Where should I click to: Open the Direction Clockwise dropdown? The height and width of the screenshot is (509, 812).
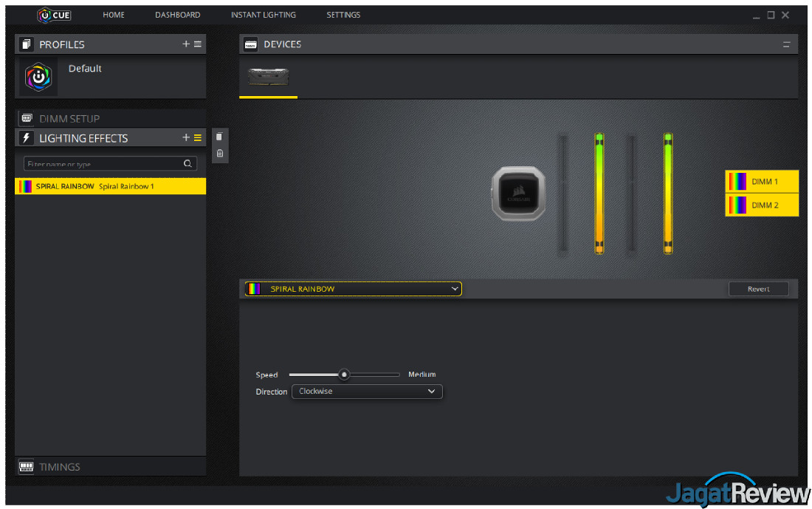point(367,392)
